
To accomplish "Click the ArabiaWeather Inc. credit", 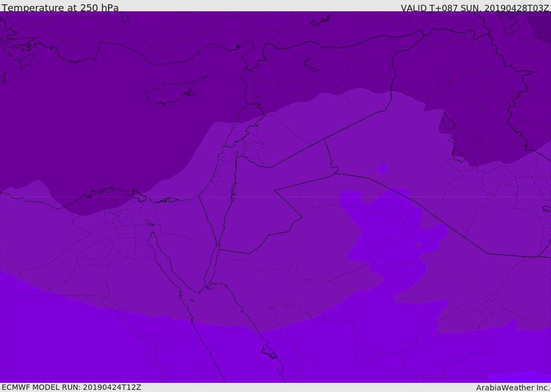I will point(512,387).
